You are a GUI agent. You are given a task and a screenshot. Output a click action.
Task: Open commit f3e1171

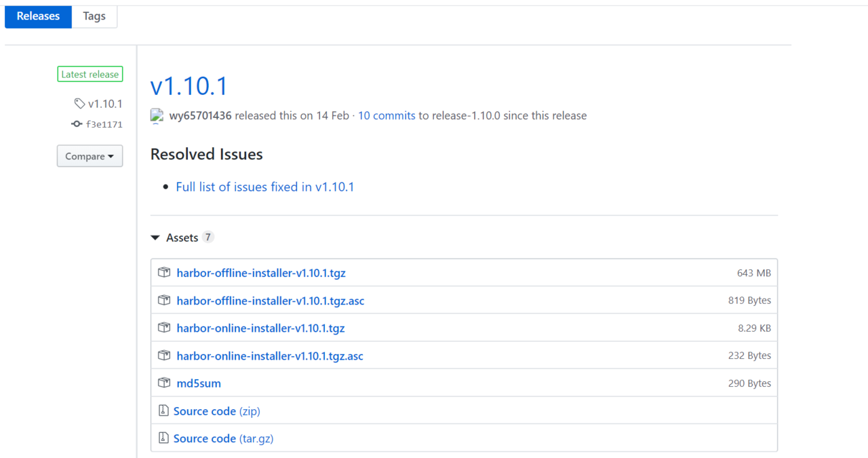click(x=104, y=124)
